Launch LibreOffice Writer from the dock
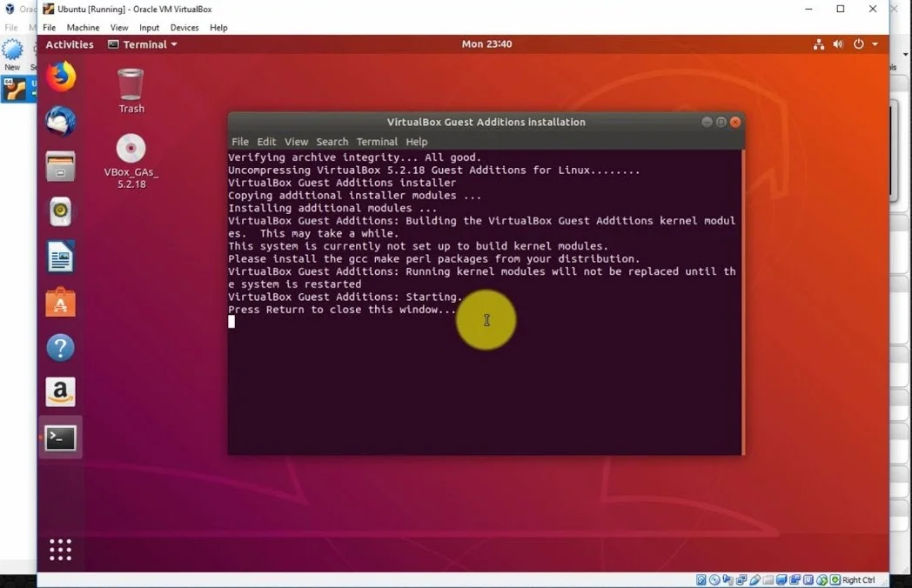Viewport: 912px width, 588px height. 61,257
